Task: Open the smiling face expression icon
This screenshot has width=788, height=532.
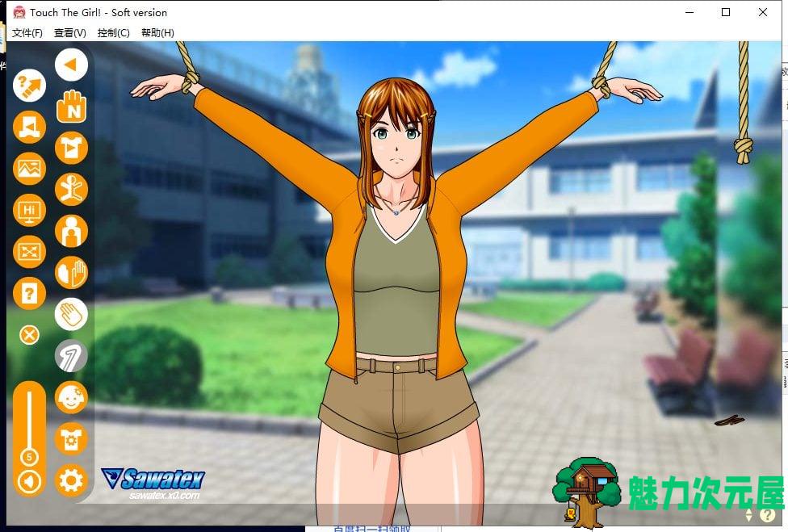Action: click(x=71, y=397)
